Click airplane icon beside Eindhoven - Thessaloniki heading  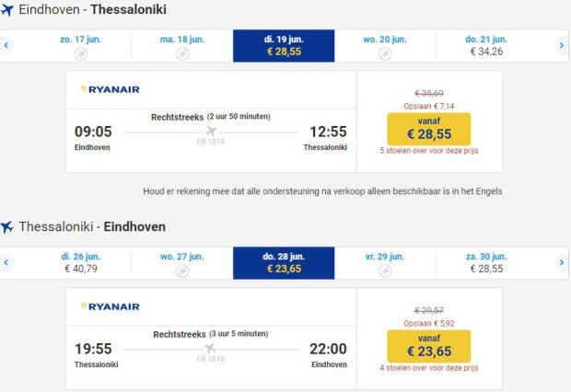[x=8, y=10]
